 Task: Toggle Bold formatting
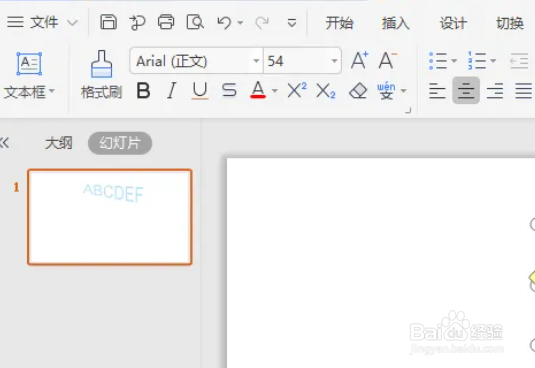pos(143,91)
